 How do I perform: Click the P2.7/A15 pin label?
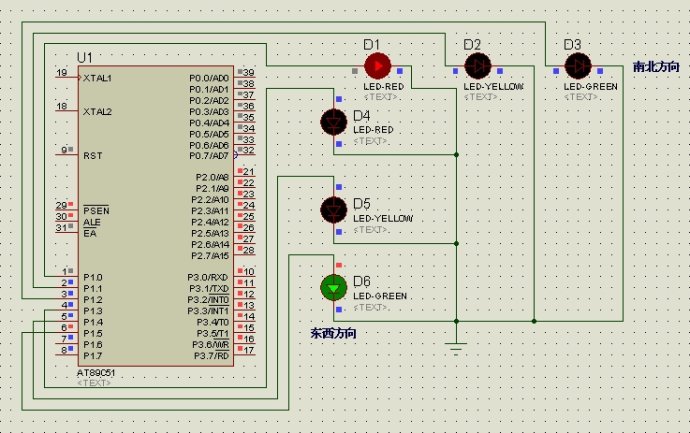(x=210, y=256)
